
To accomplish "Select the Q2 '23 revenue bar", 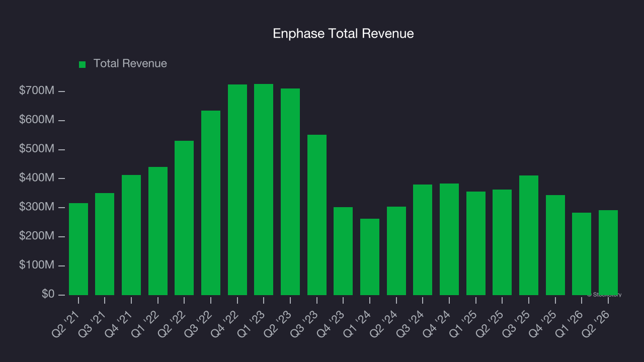I will pyautogui.click(x=290, y=192).
